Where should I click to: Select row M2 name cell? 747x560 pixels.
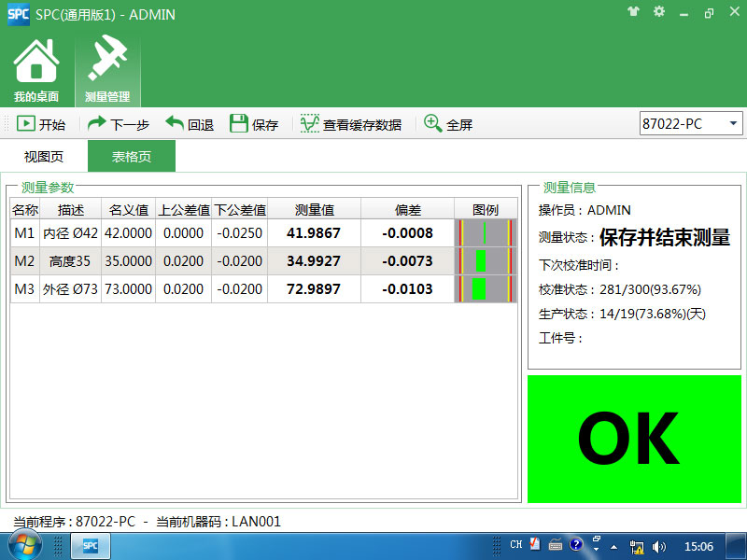[x=25, y=261]
